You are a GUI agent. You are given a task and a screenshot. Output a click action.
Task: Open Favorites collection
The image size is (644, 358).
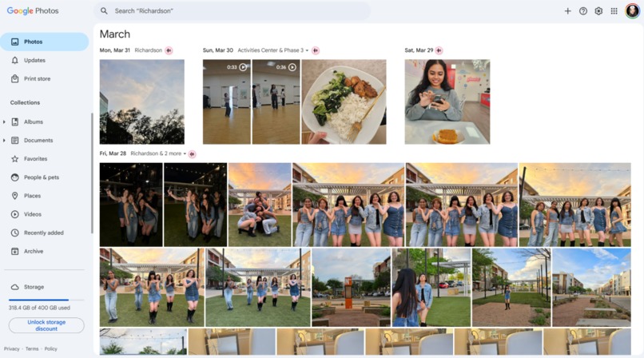point(35,159)
